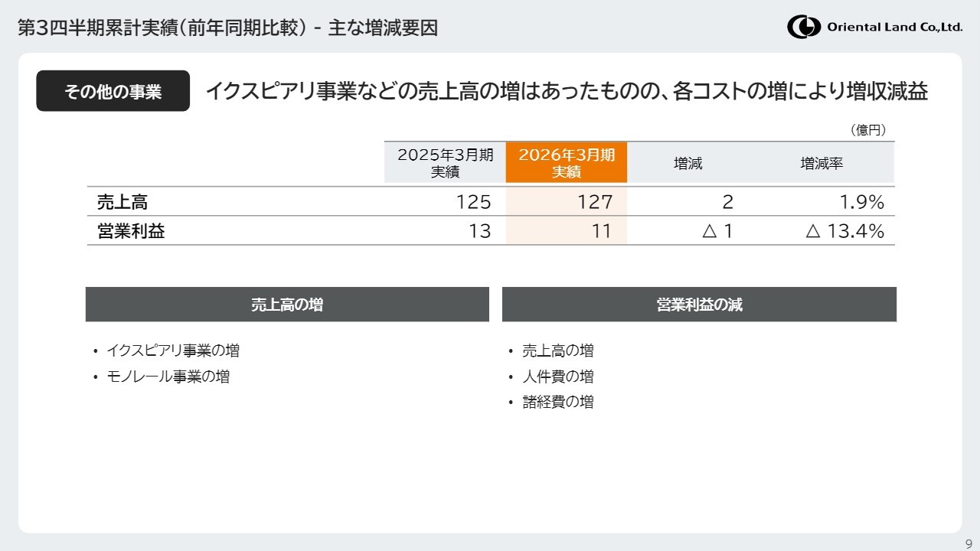Select the 売上高 row label
The height and width of the screenshot is (551, 980).
click(x=122, y=202)
